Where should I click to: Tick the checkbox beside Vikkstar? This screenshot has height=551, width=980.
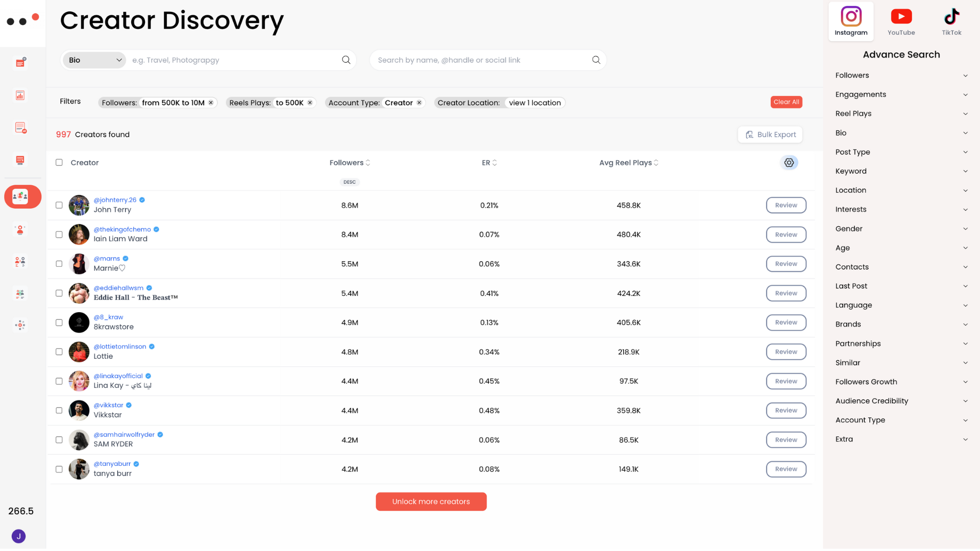click(59, 411)
